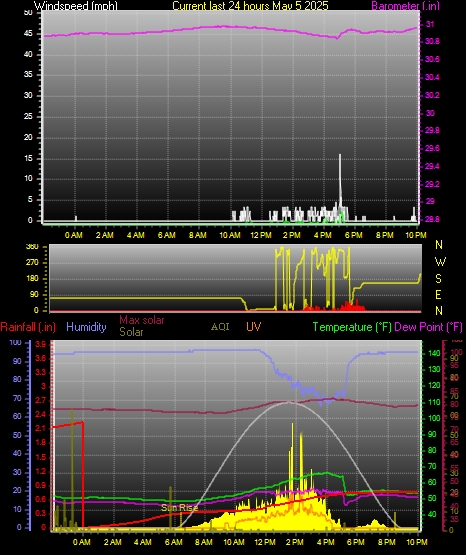Click the red rainfall line's vertical drop near midnight
Image resolution: width=466 pixels, height=555 pixels.
pyautogui.click(x=83, y=474)
